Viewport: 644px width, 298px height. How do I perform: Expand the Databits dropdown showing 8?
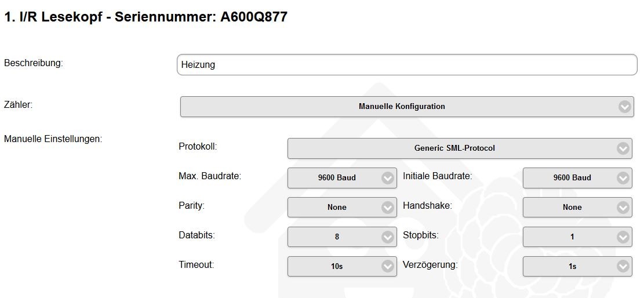pyautogui.click(x=336, y=237)
